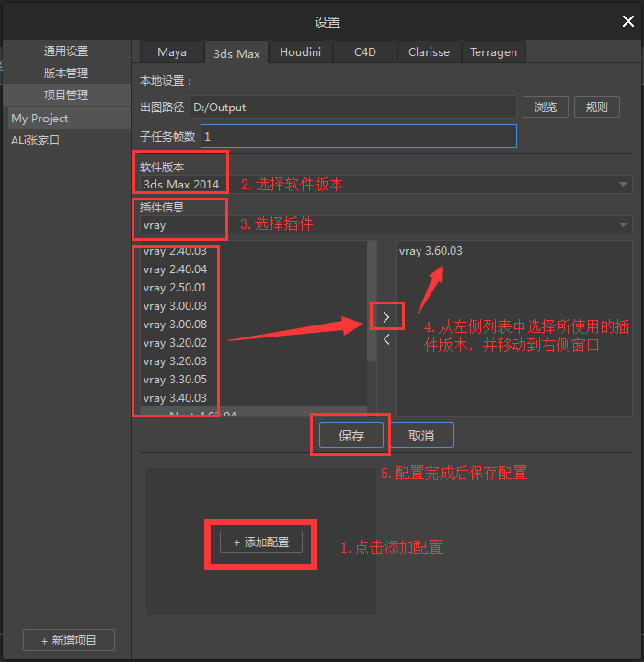Click the left arrow to remove plugin
The height and width of the screenshot is (662, 644).
386,339
